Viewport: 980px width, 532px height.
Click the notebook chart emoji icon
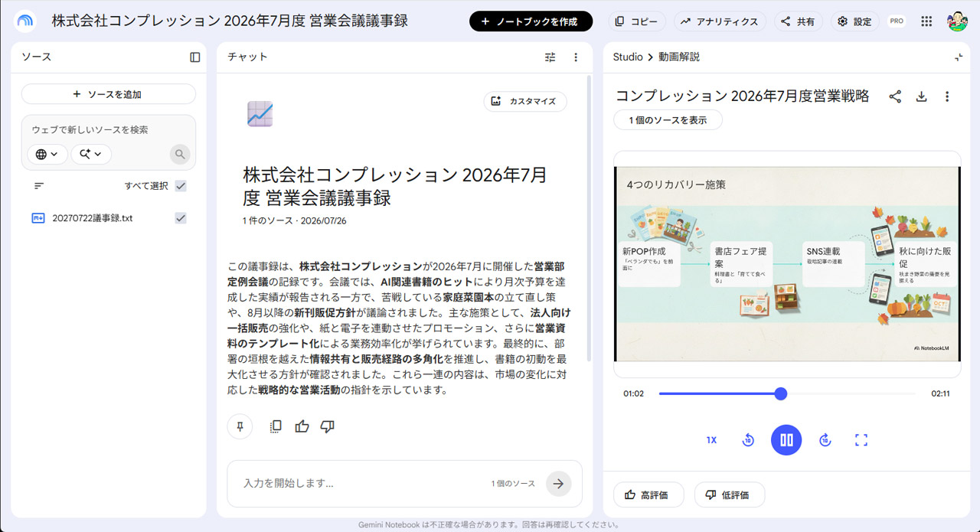pyautogui.click(x=260, y=114)
